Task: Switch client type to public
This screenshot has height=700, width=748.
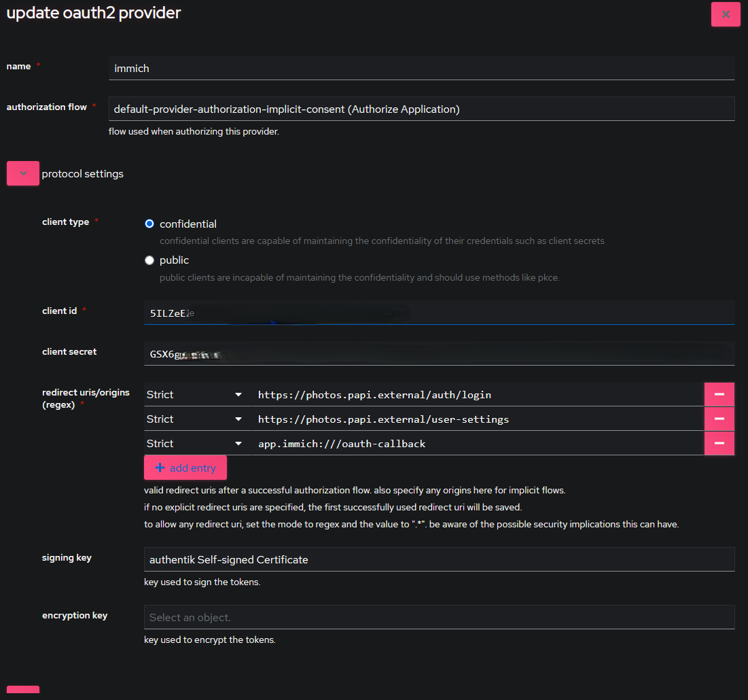Action: pyautogui.click(x=149, y=260)
